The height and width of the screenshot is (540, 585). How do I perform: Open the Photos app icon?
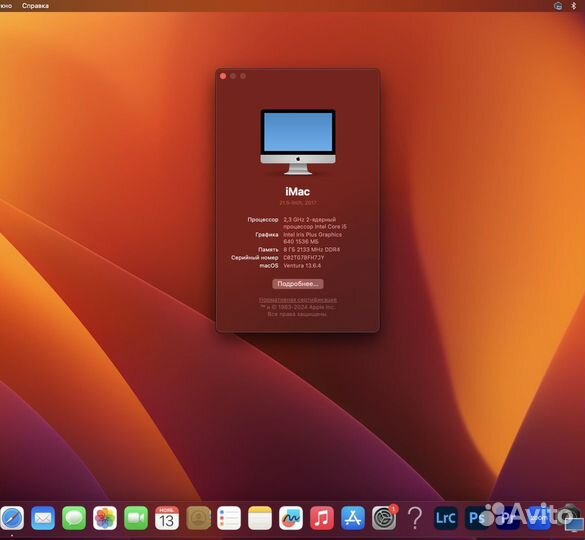105,518
